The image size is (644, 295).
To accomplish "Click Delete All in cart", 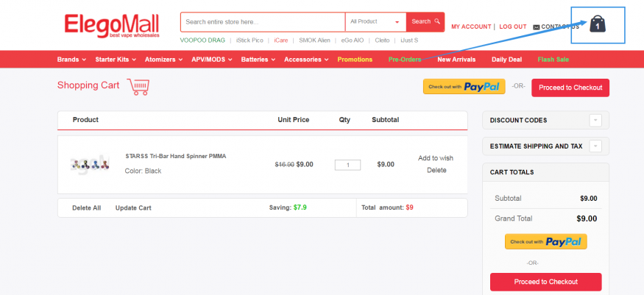I will point(87,208).
